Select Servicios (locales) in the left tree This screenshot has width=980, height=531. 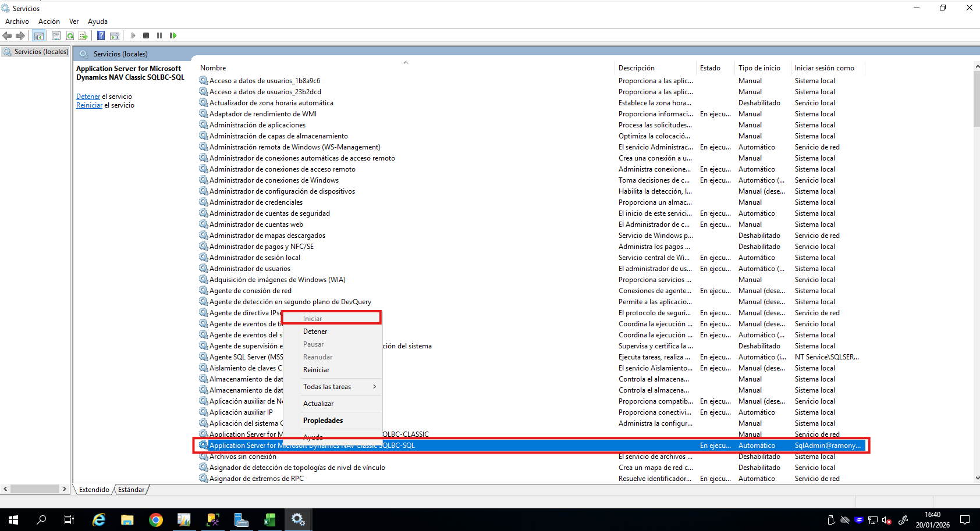[x=41, y=52]
